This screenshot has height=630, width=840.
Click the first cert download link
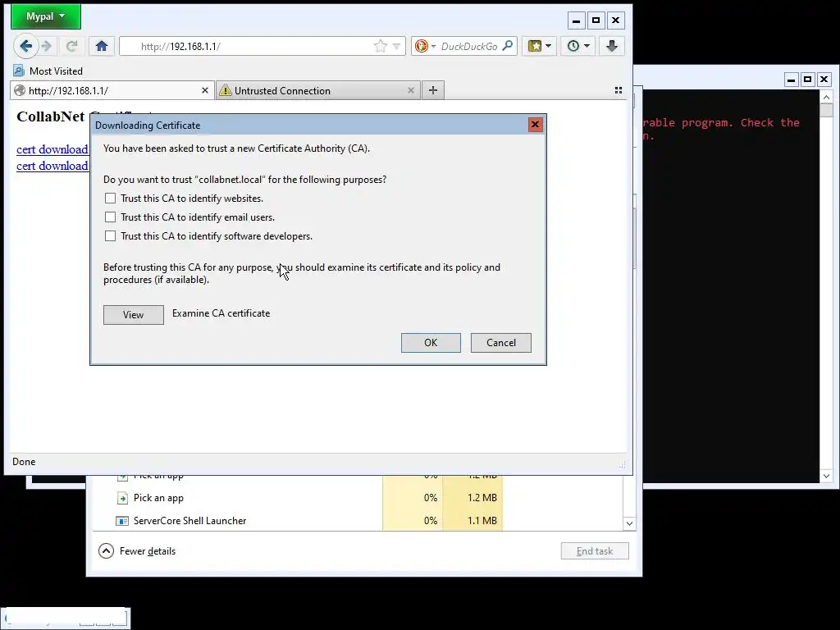click(x=52, y=149)
